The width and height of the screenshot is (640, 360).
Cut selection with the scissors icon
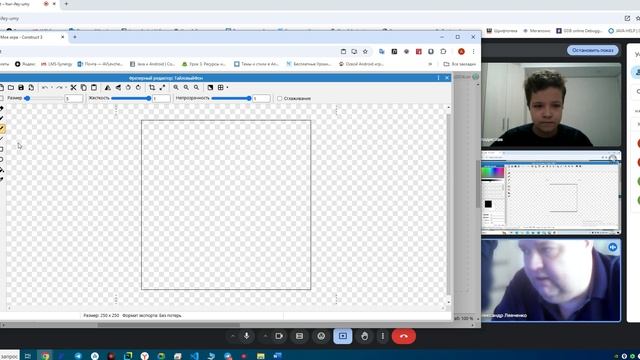click(73, 87)
